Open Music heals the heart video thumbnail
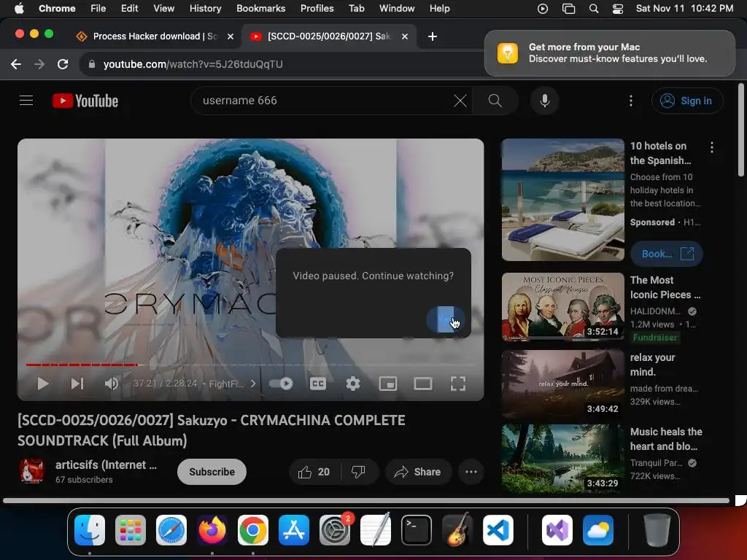The height and width of the screenshot is (560, 747). point(562,458)
